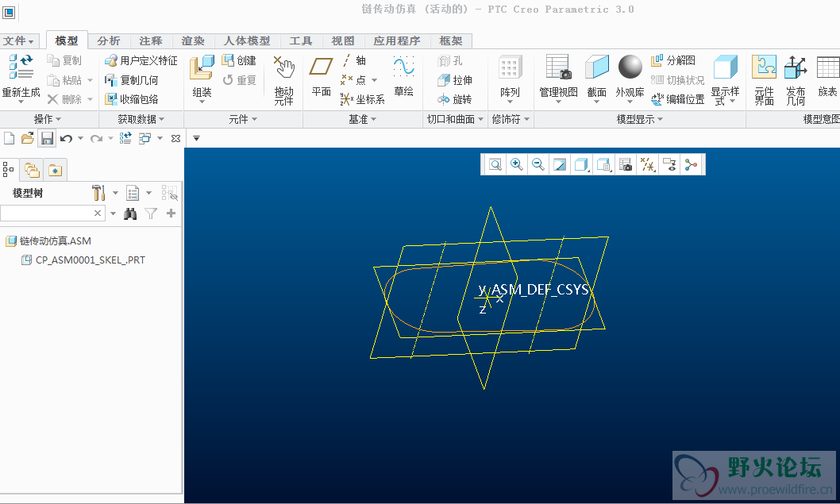Click the Section (截面) icon
This screenshot has width=840, height=504.
click(596, 67)
